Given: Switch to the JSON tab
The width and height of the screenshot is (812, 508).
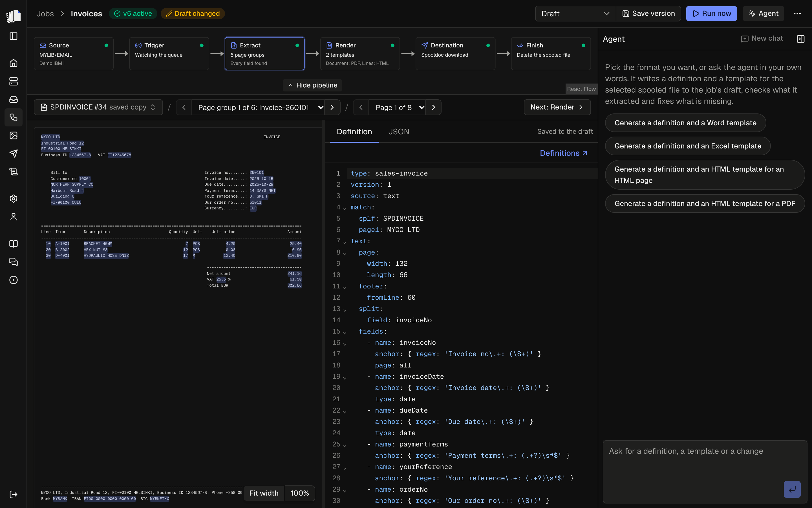Looking at the screenshot, I should click(399, 132).
